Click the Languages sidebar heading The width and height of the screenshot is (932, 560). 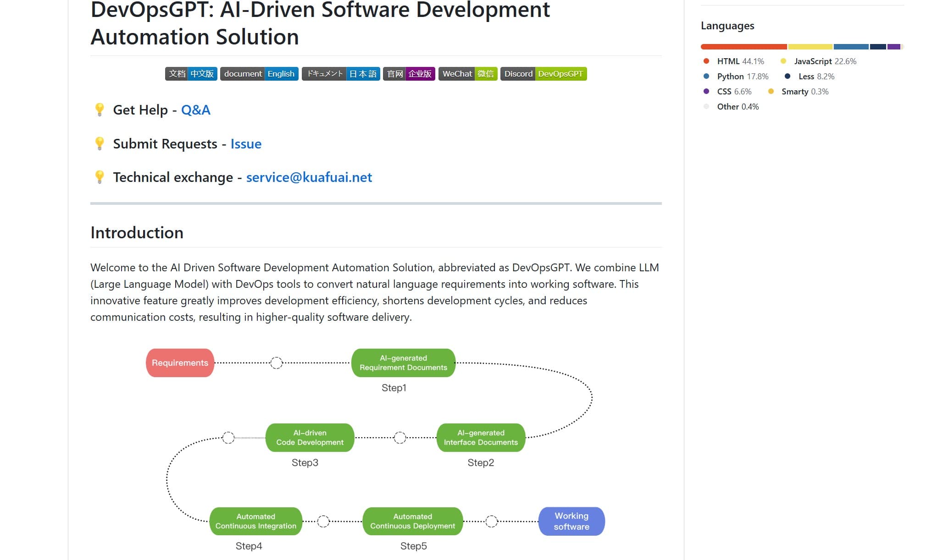click(x=727, y=26)
